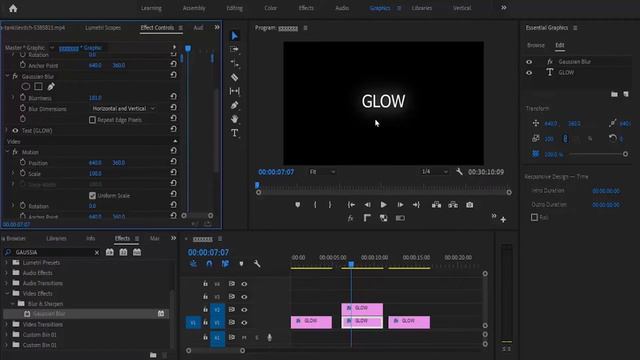Collapse the Gaussian Blur effect
640x360 pixels.
pyautogui.click(x=7, y=76)
